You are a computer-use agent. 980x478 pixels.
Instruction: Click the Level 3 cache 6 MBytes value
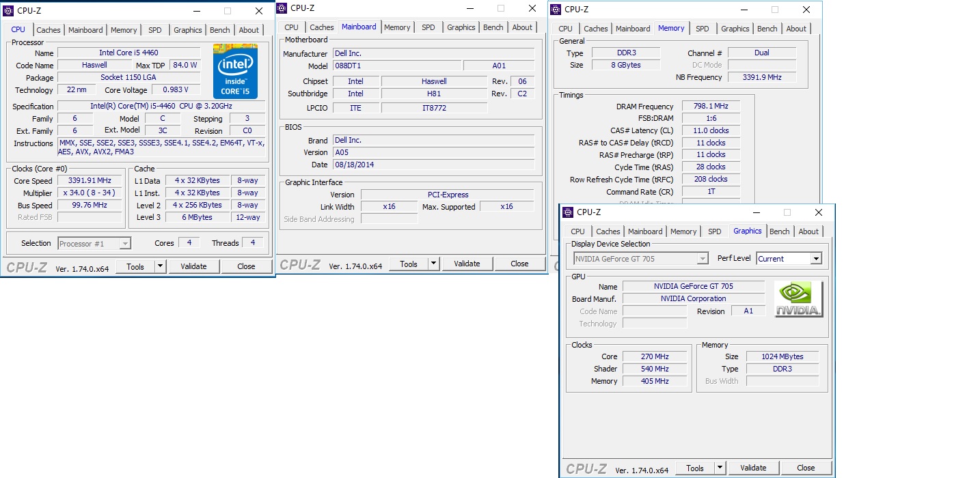pos(198,217)
